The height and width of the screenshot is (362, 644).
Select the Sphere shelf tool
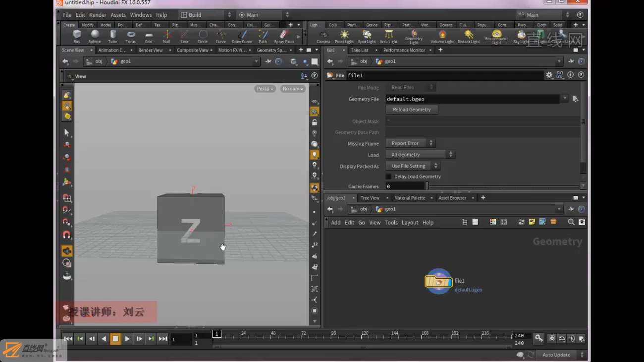pyautogui.click(x=95, y=36)
